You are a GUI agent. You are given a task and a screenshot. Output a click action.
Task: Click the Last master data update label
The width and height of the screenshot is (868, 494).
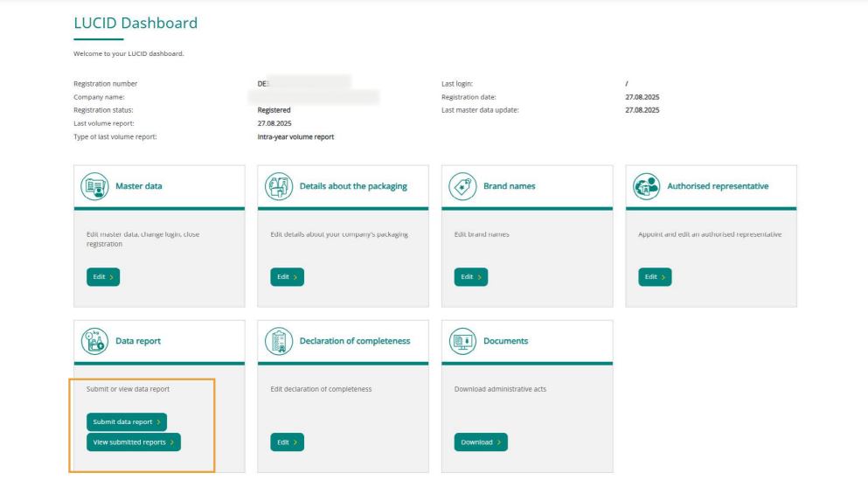tap(480, 110)
